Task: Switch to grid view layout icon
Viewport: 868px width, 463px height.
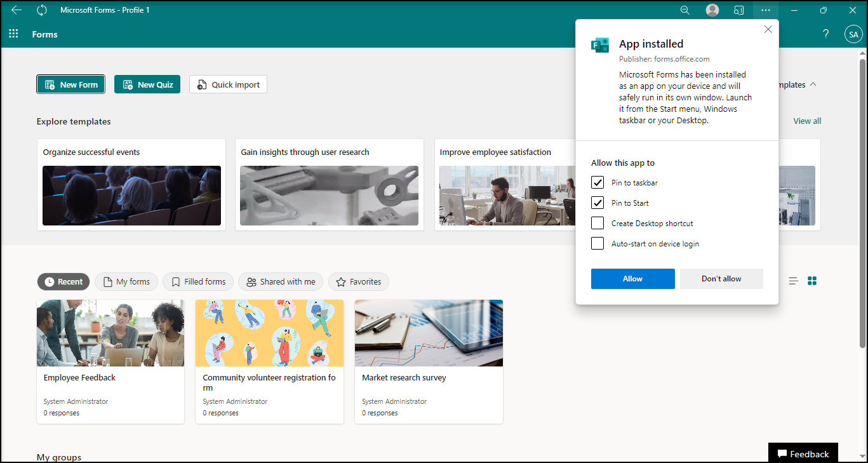Action: (x=812, y=281)
